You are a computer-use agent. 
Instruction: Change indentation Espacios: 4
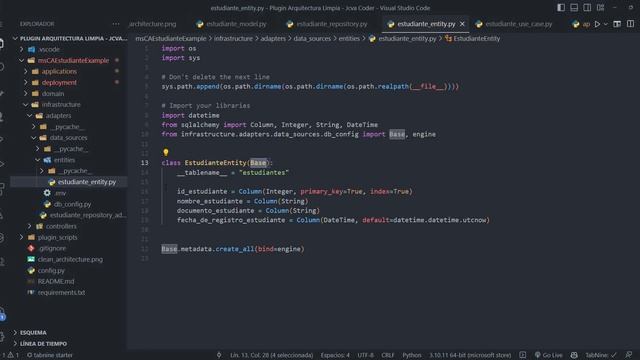pos(335,355)
